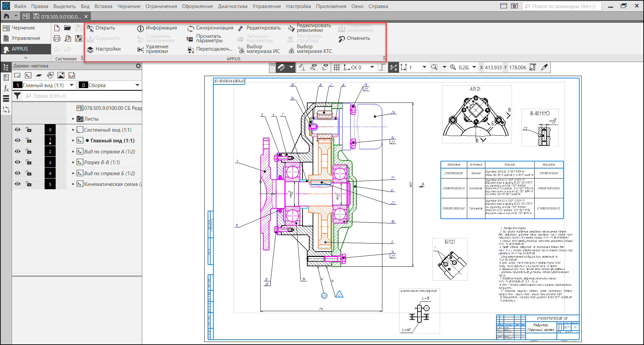The height and width of the screenshot is (345, 644).
Task: Click the home icon tab
Action: pyautogui.click(x=6, y=16)
